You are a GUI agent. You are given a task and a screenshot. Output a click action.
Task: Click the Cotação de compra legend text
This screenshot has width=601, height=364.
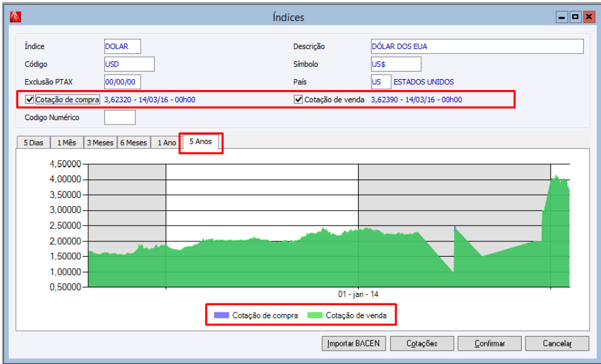(x=265, y=315)
